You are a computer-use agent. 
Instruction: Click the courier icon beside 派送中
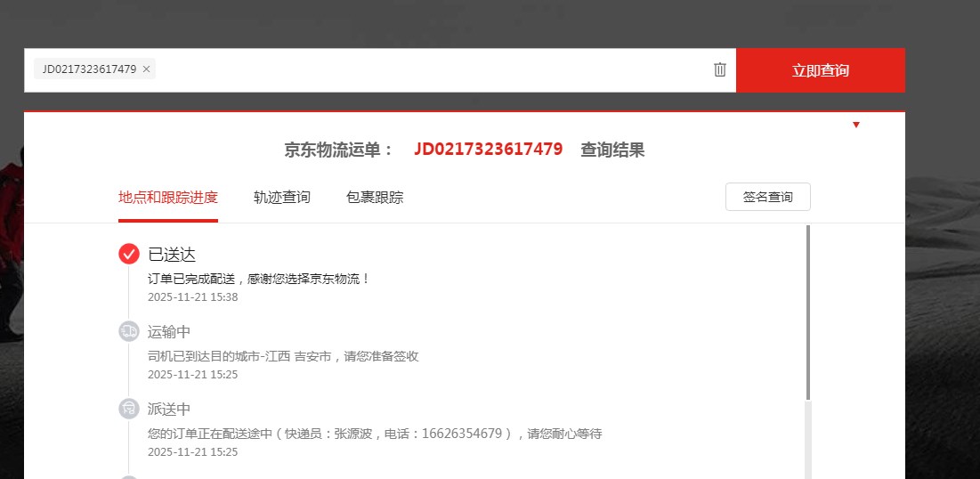(129, 409)
